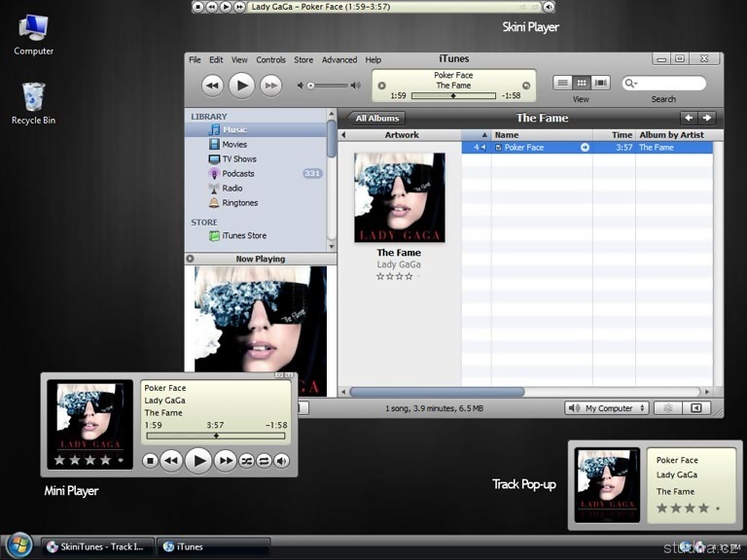Click the All Albums back button
This screenshot has width=747, height=560.
[x=376, y=119]
